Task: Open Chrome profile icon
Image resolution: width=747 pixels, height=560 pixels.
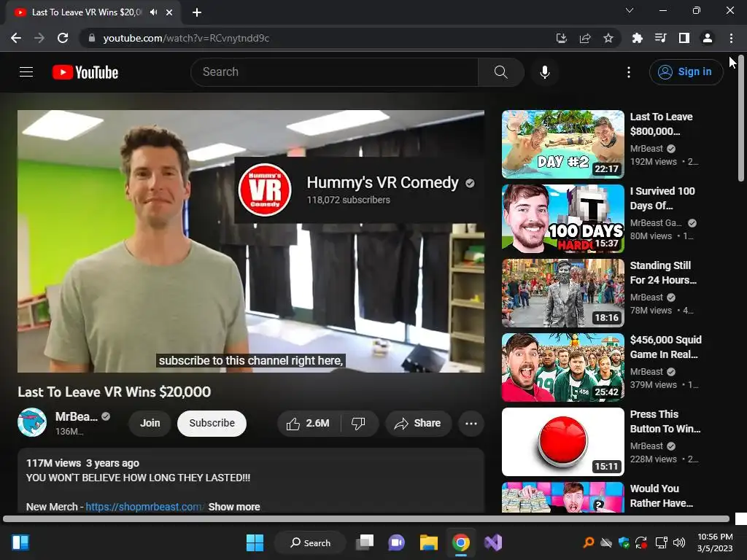Action: (x=708, y=38)
